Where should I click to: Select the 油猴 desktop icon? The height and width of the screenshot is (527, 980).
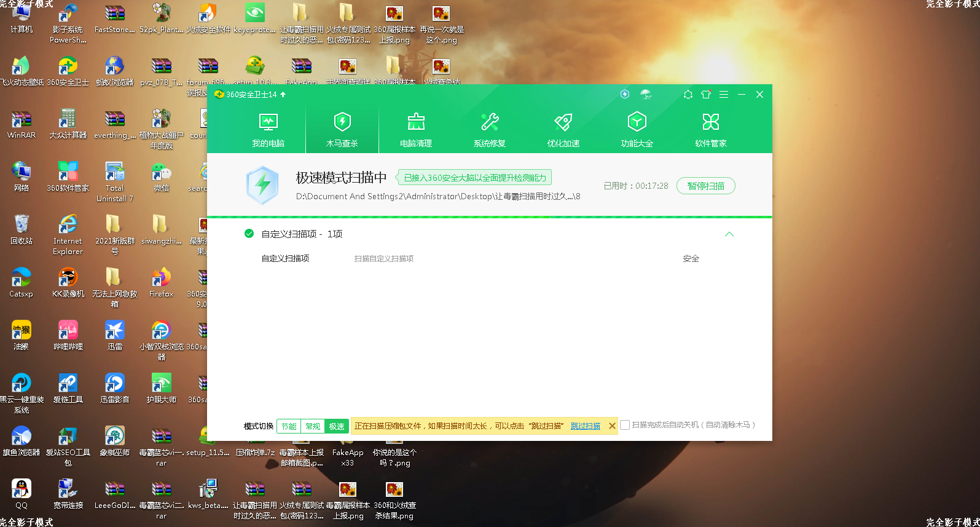coord(22,336)
